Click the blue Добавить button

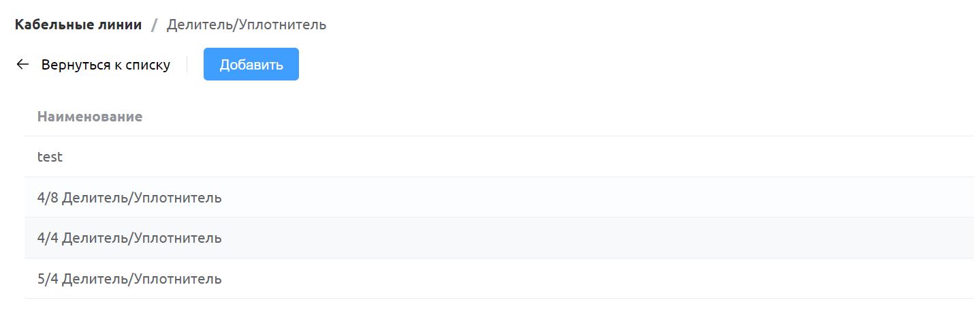[251, 64]
